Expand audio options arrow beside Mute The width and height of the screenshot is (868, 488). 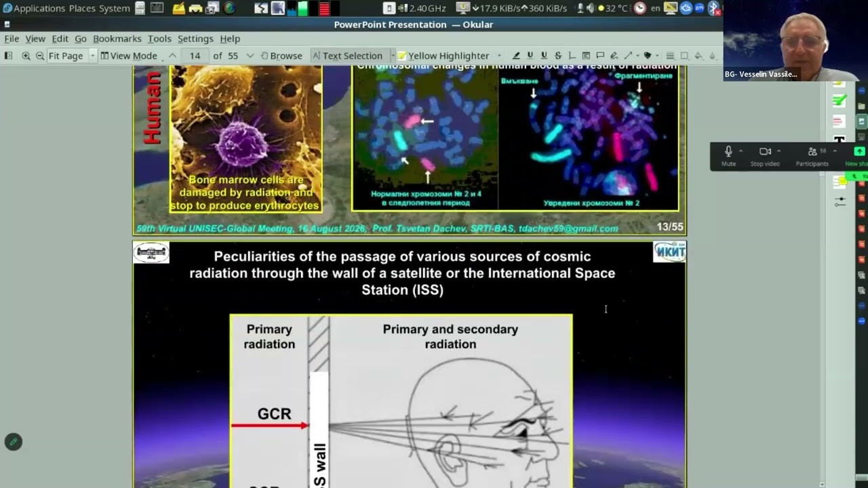tap(741, 151)
